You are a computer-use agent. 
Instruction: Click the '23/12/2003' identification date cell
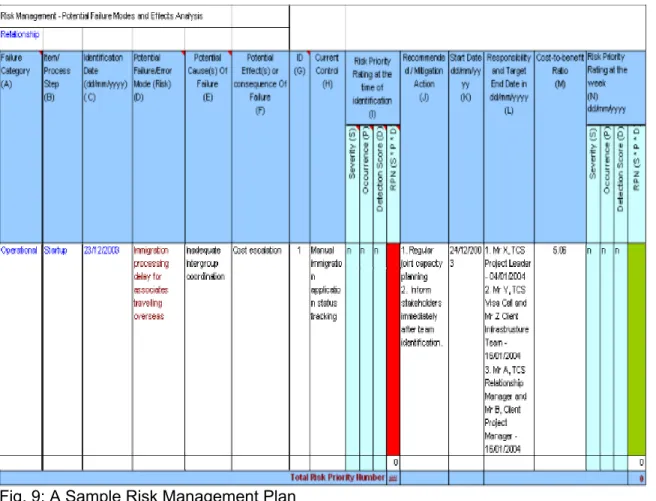108,349
